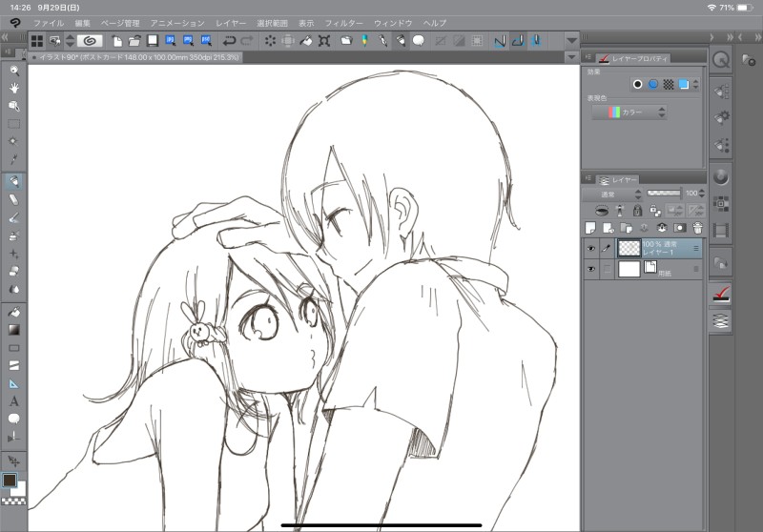The height and width of the screenshot is (532, 763).
Task: Select the Airbrush tool
Action: (14, 235)
